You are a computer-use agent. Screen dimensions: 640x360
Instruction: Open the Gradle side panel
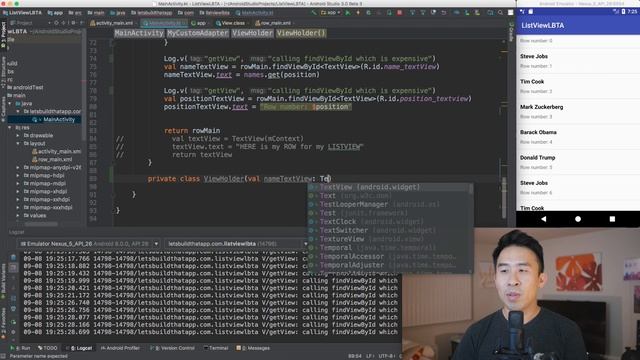point(511,32)
